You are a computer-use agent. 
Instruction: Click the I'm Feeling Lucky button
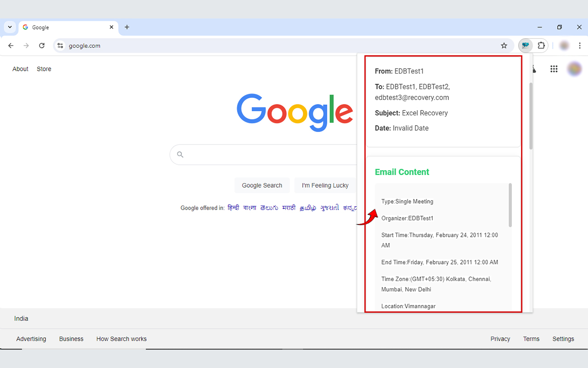[325, 185]
